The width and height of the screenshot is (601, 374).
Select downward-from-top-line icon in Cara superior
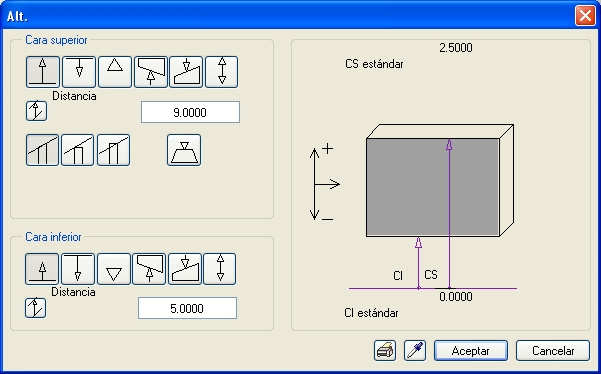pos(79,72)
